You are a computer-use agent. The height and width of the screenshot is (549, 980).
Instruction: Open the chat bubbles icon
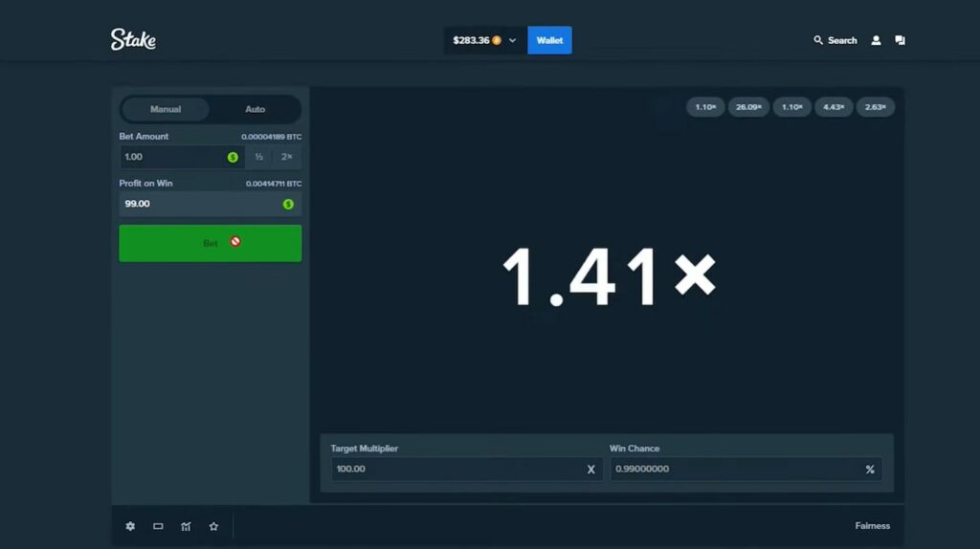coord(900,40)
